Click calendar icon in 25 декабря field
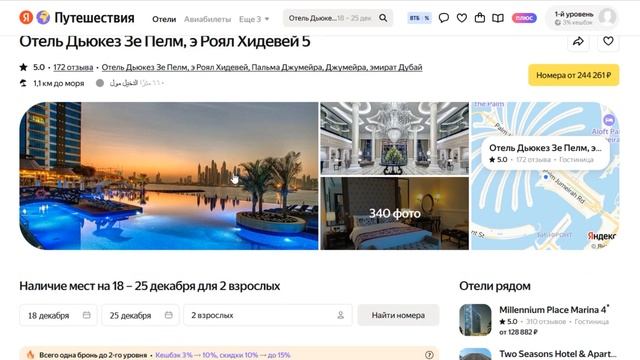The width and height of the screenshot is (640, 360). (x=169, y=315)
